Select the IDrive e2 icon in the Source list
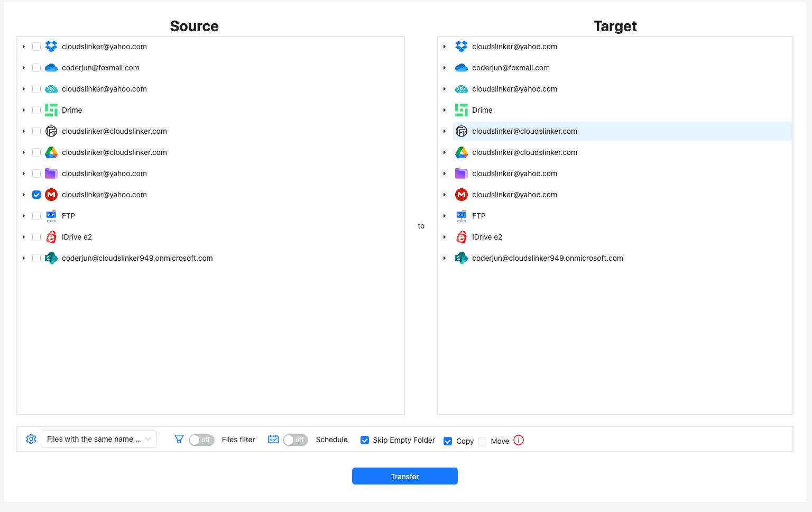This screenshot has height=512, width=812. [51, 237]
